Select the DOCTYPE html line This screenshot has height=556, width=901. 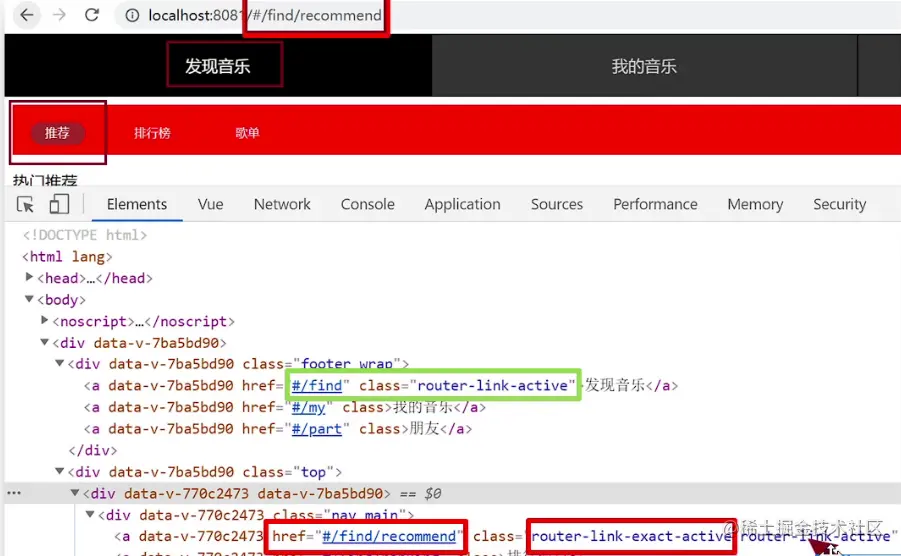[x=85, y=235]
